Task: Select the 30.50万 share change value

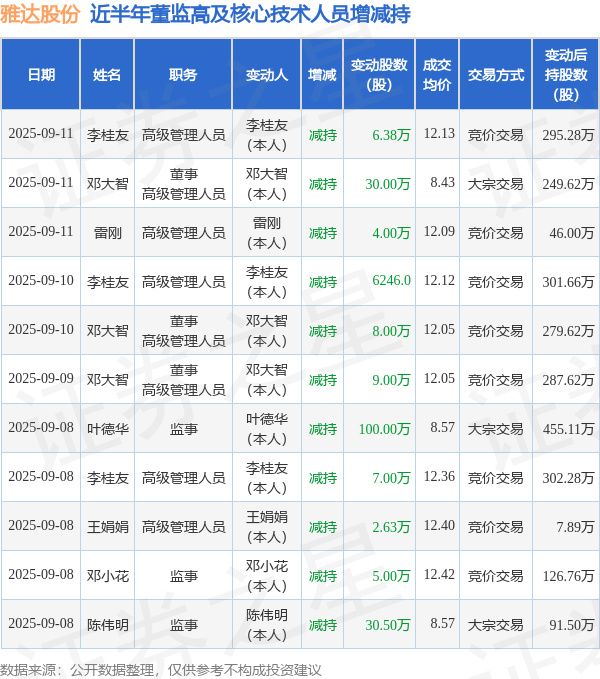Action: (x=387, y=624)
